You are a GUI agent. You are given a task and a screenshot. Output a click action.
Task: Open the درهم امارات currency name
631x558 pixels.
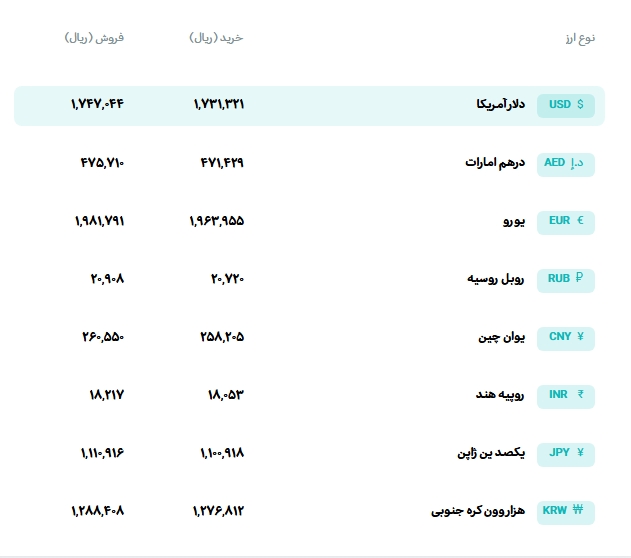click(495, 163)
